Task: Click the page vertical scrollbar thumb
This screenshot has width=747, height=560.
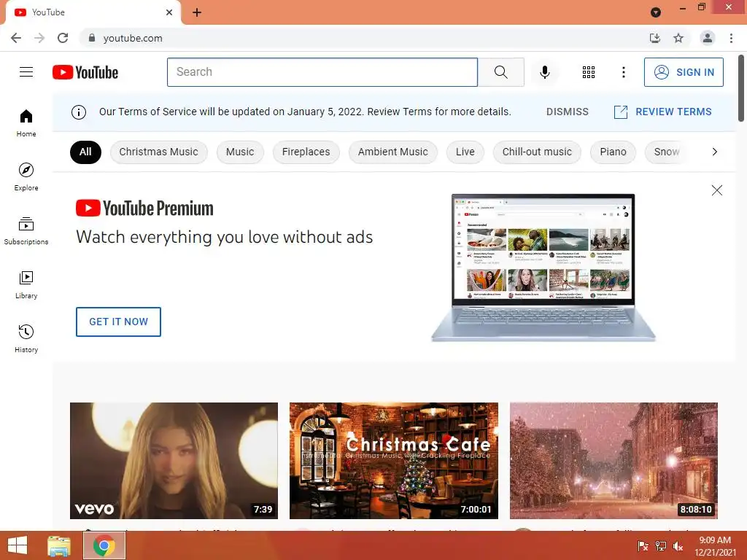Action: (x=741, y=88)
